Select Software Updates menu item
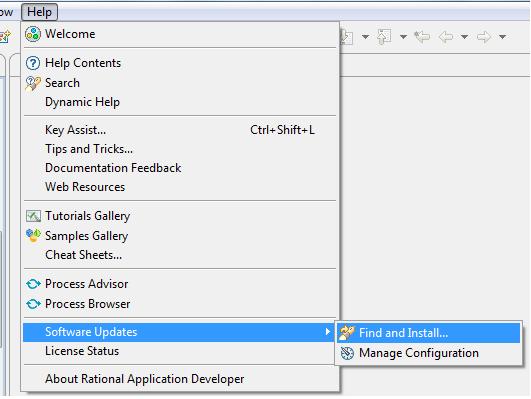Screen dimensions: 531x399 178,332
